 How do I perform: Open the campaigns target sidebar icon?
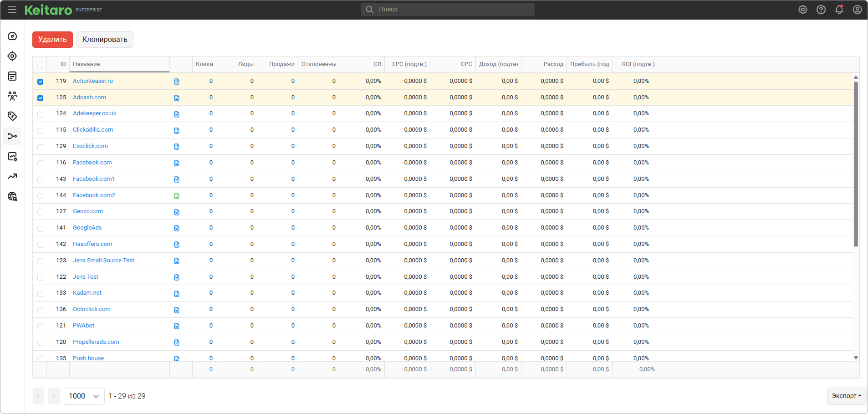click(x=12, y=56)
